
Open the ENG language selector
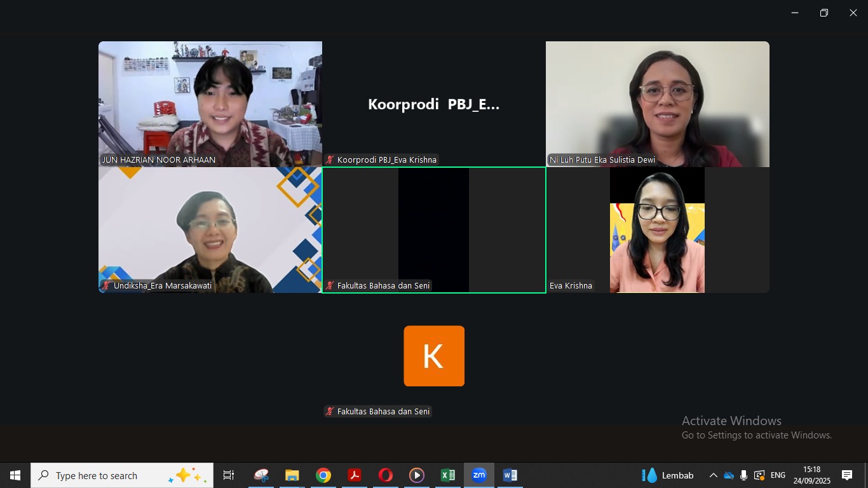click(x=778, y=475)
